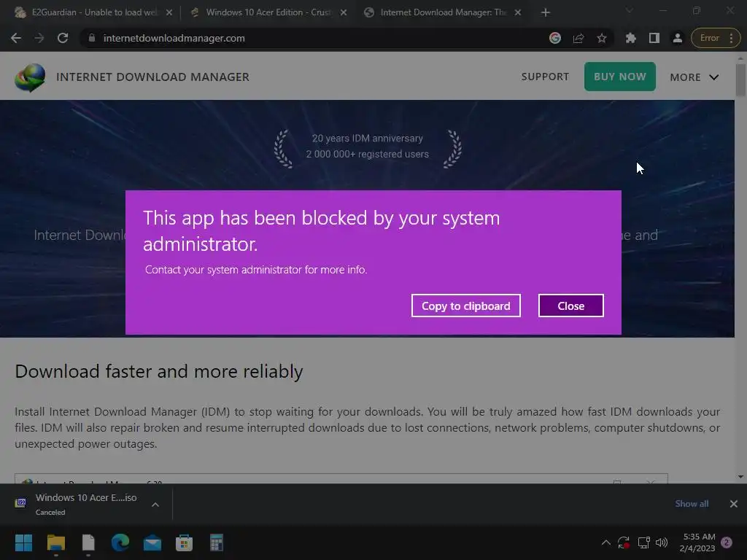Click 'Download faster and more reliably' heading

click(x=158, y=371)
